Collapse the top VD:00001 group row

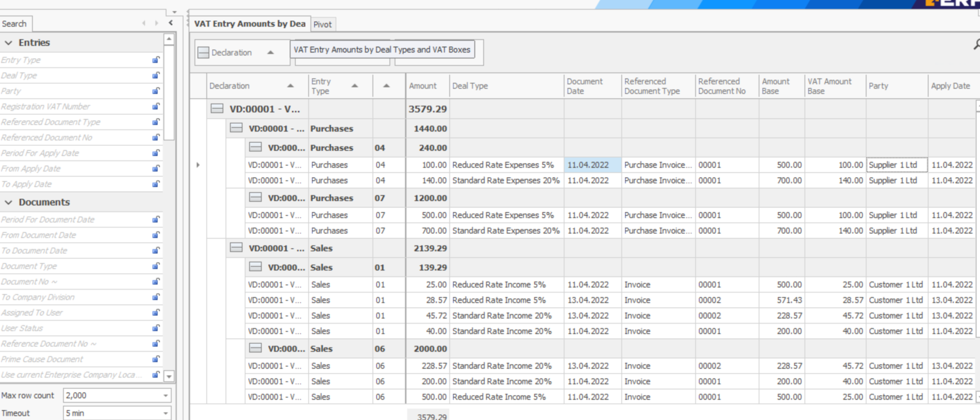217,109
